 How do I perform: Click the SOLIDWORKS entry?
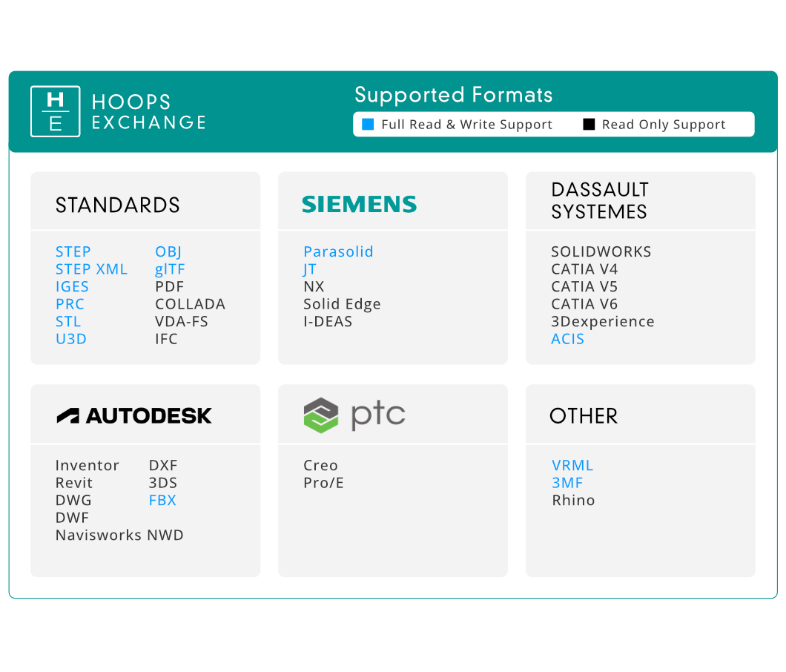click(601, 251)
